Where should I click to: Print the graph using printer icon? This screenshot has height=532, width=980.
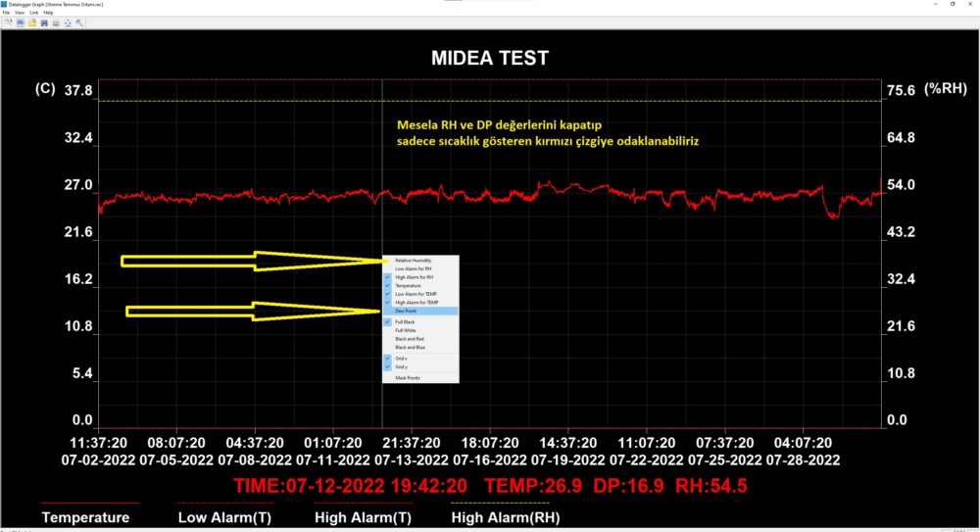click(56, 23)
